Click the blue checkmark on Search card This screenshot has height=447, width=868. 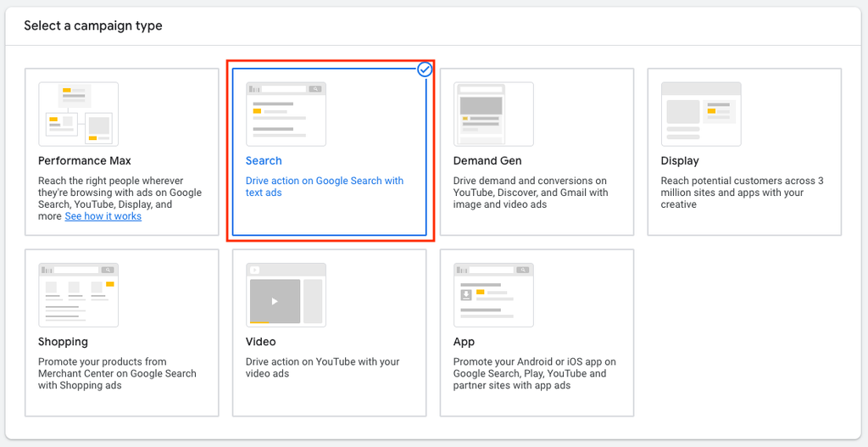(425, 70)
